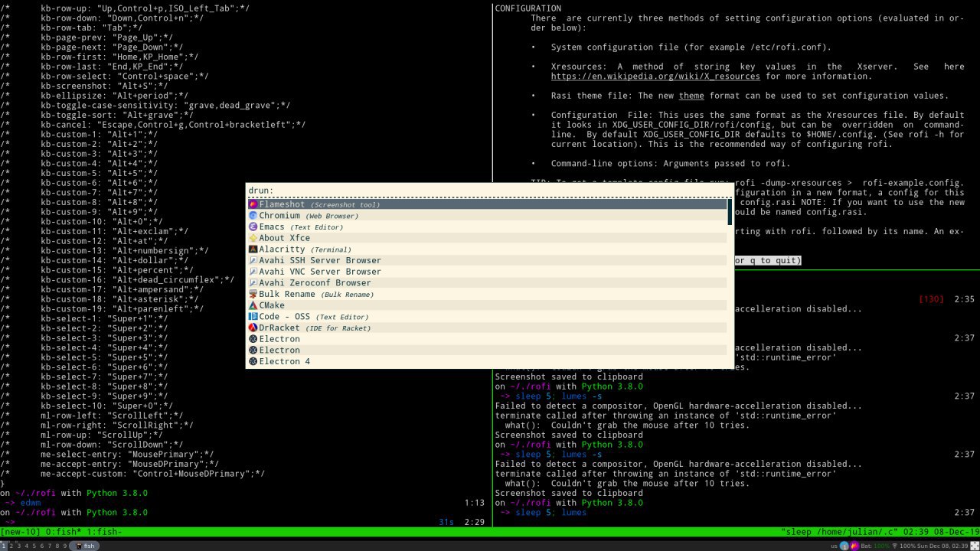Click the Bulk Rename icon

click(x=253, y=294)
